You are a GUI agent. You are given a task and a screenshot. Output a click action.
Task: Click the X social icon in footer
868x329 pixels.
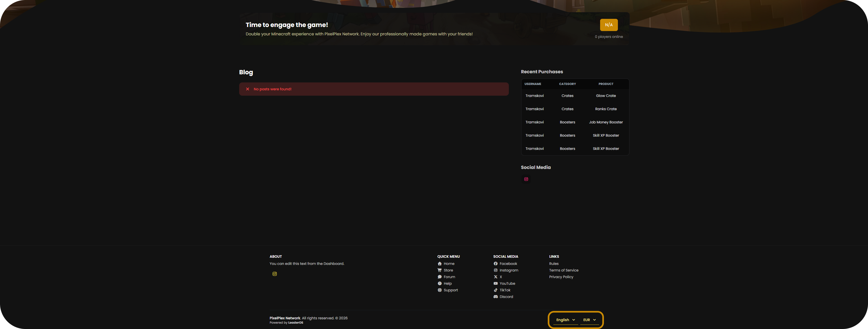(495, 277)
